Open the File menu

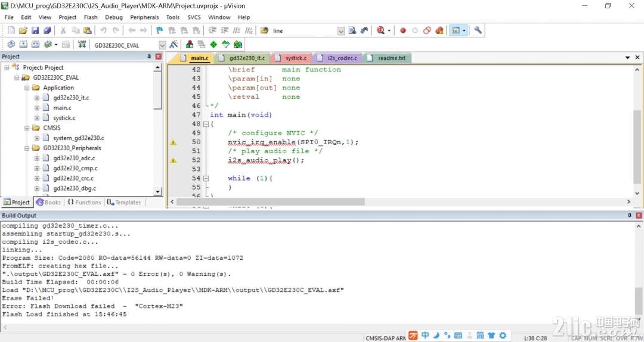[8, 17]
